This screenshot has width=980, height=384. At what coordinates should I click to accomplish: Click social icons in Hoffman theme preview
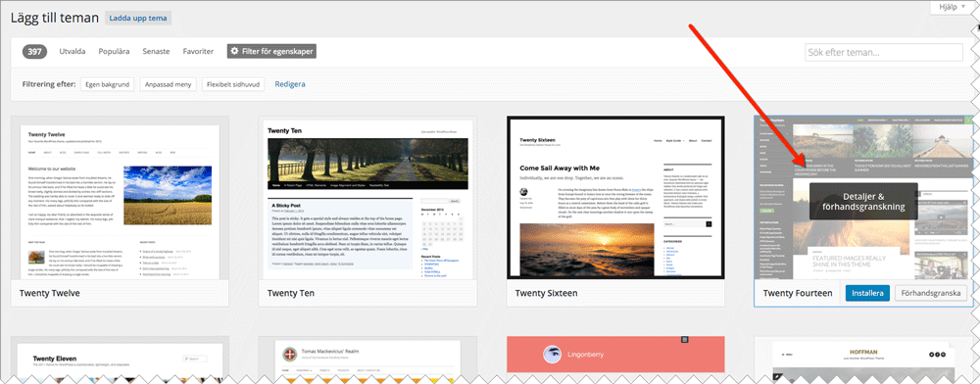coord(938,354)
